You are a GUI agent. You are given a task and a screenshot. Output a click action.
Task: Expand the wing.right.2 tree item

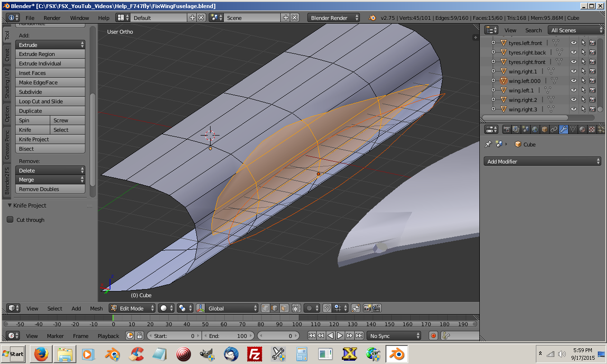[x=493, y=100]
